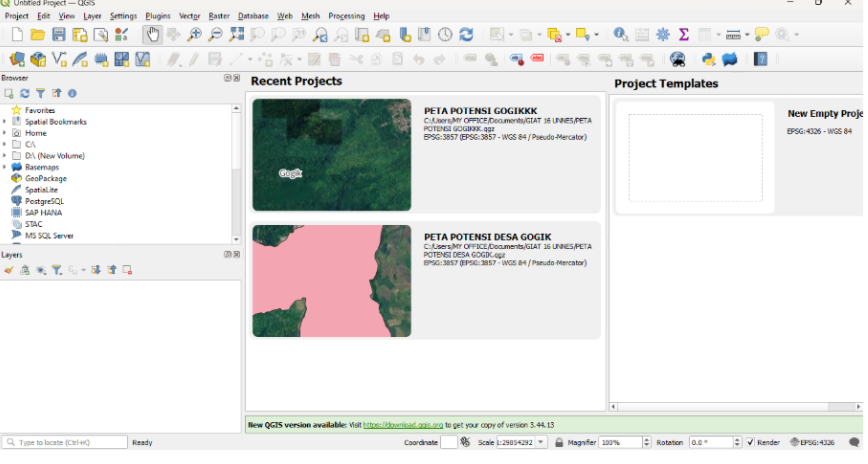Viewport: 868px width, 464px height.
Task: Open the New Print Layout icon
Action: point(80,34)
